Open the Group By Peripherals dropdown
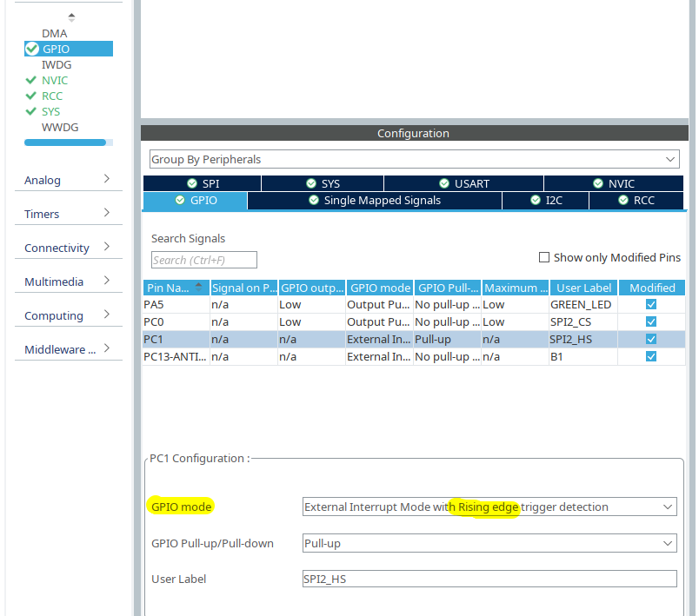Image resolution: width=699 pixels, height=616 pixels. click(414, 159)
